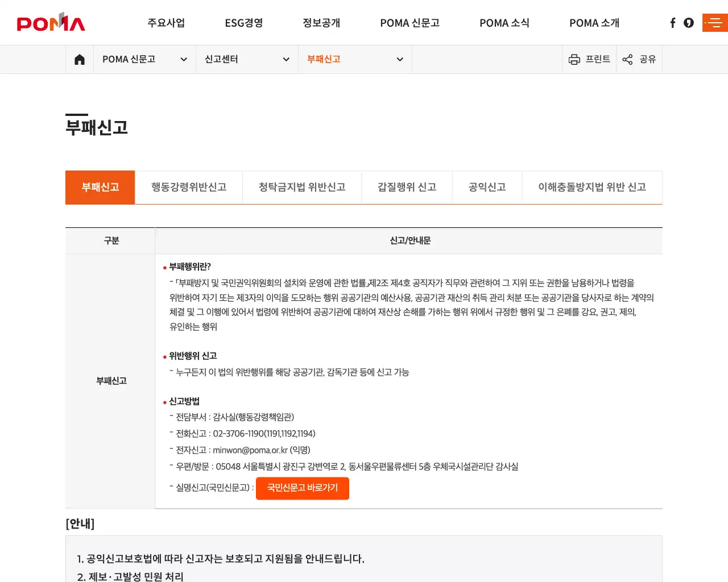
Task: Click the share icon
Action: click(627, 59)
